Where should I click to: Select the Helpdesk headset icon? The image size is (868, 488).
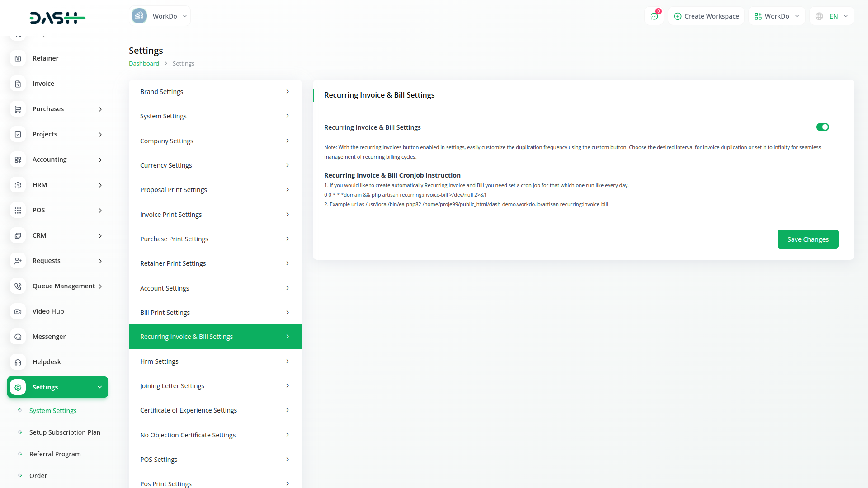point(18,362)
